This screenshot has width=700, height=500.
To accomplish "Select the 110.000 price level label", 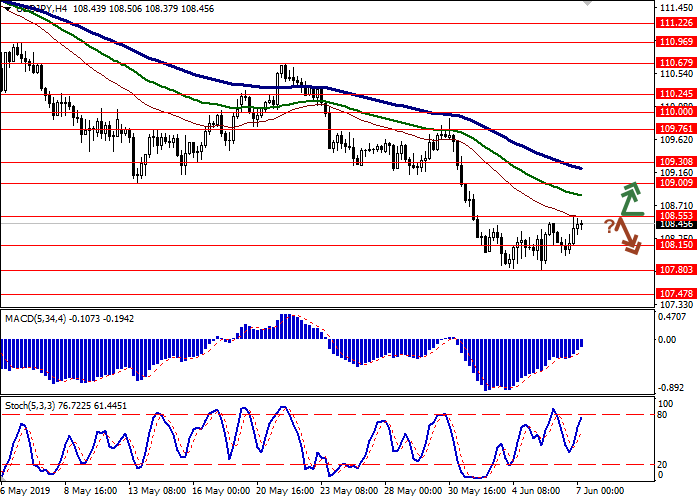I will click(x=677, y=112).
